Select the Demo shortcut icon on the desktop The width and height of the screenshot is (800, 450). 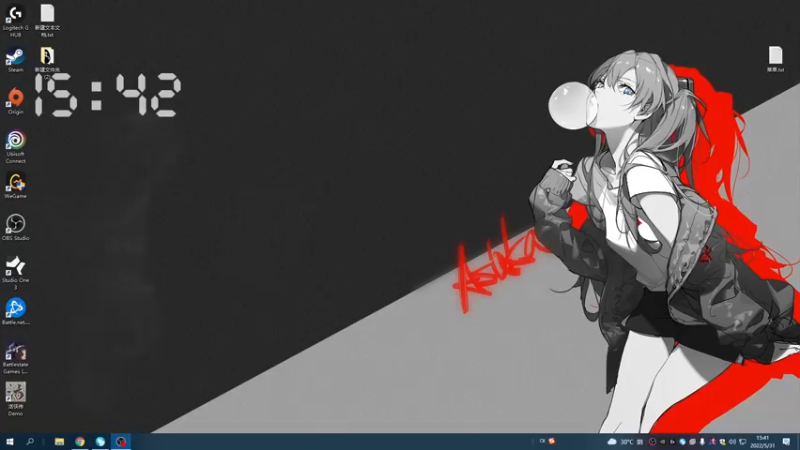pos(15,399)
